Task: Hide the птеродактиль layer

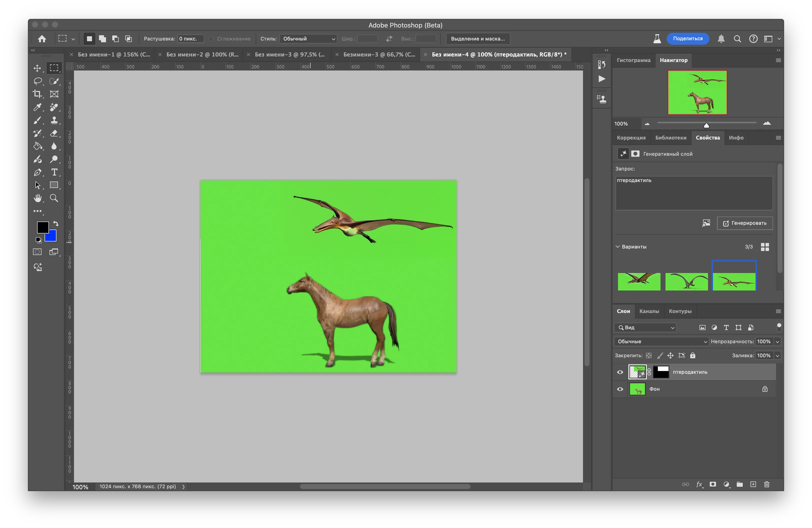Action: pos(620,372)
